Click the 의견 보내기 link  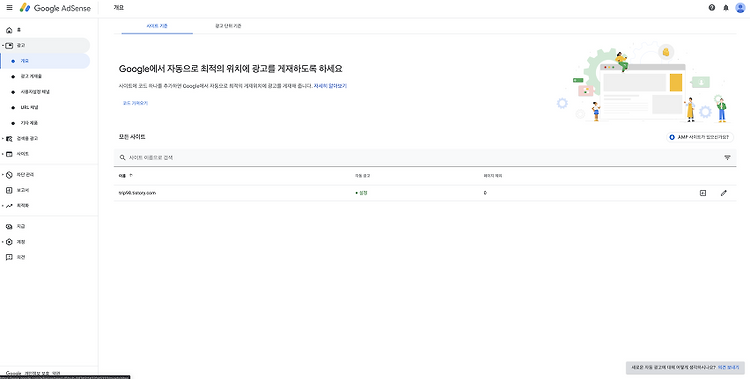click(728, 368)
